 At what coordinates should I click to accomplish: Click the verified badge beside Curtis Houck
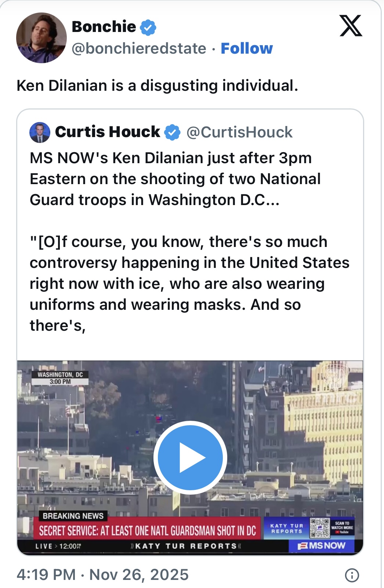172,132
